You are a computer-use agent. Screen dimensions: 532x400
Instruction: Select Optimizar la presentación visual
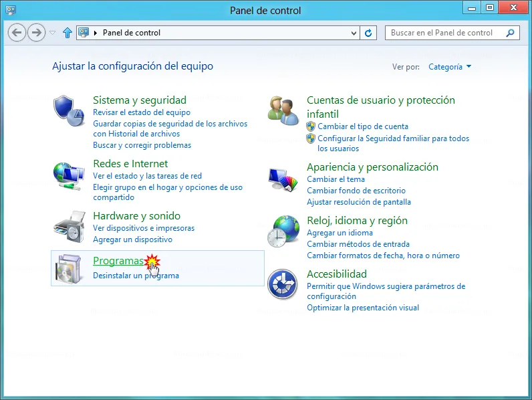point(363,308)
